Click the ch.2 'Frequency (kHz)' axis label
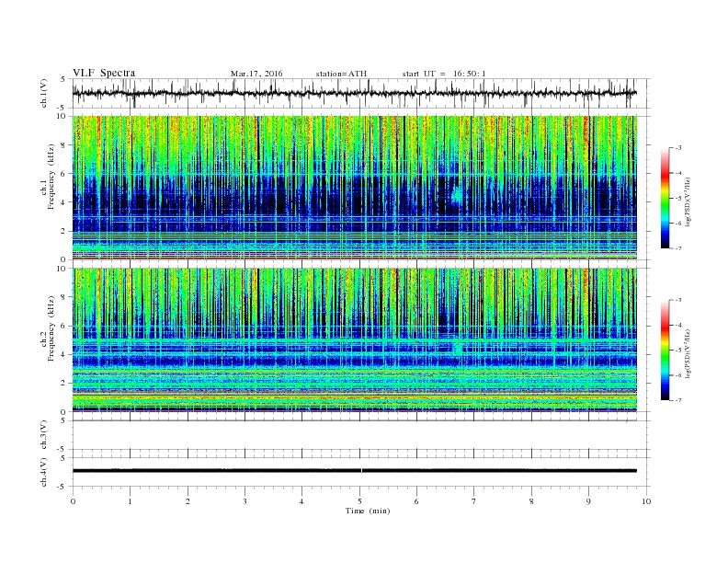 [51, 327]
